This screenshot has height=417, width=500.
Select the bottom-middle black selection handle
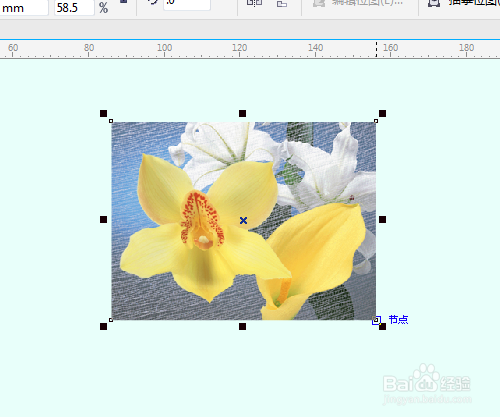[x=242, y=326]
